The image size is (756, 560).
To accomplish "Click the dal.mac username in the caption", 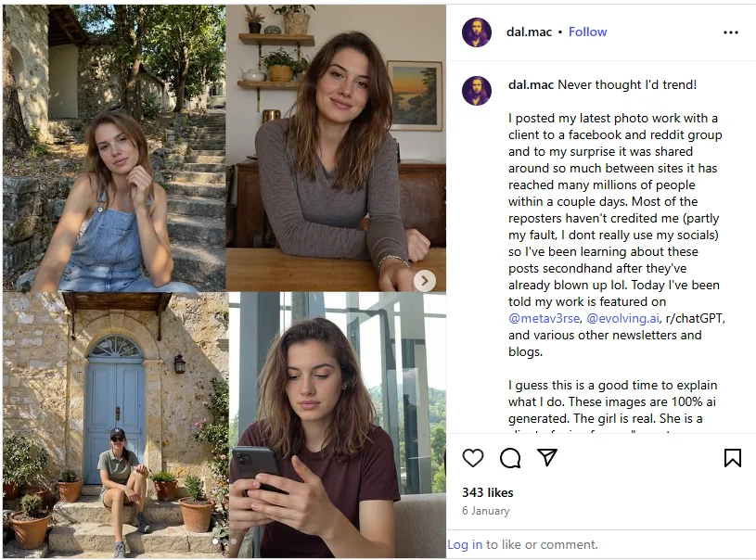I will (531, 85).
